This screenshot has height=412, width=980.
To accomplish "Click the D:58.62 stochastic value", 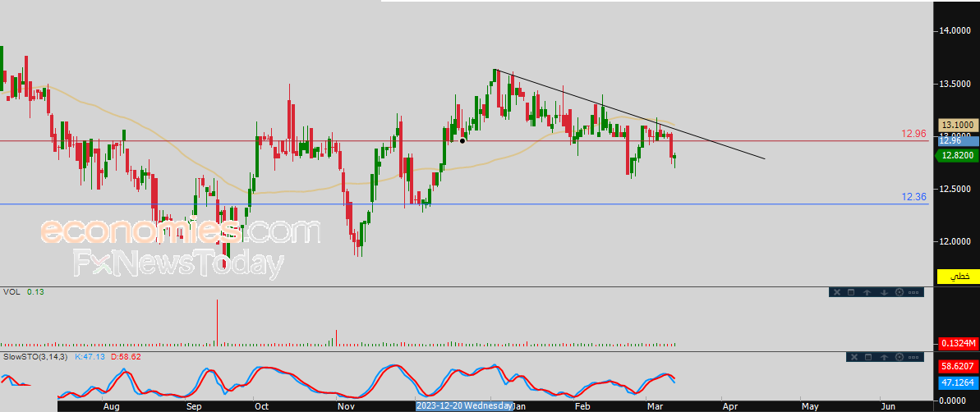I will [x=126, y=356].
